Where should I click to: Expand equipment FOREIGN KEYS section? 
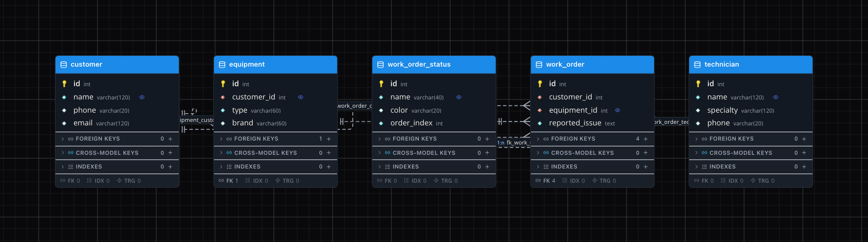coord(221,139)
